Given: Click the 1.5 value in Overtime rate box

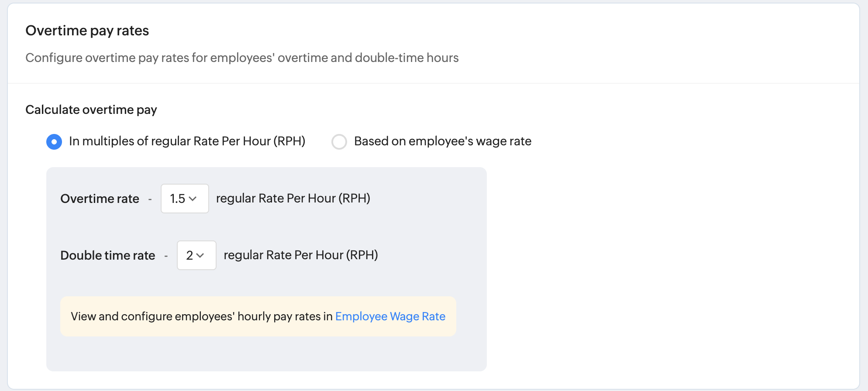Looking at the screenshot, I should pyautogui.click(x=177, y=199).
